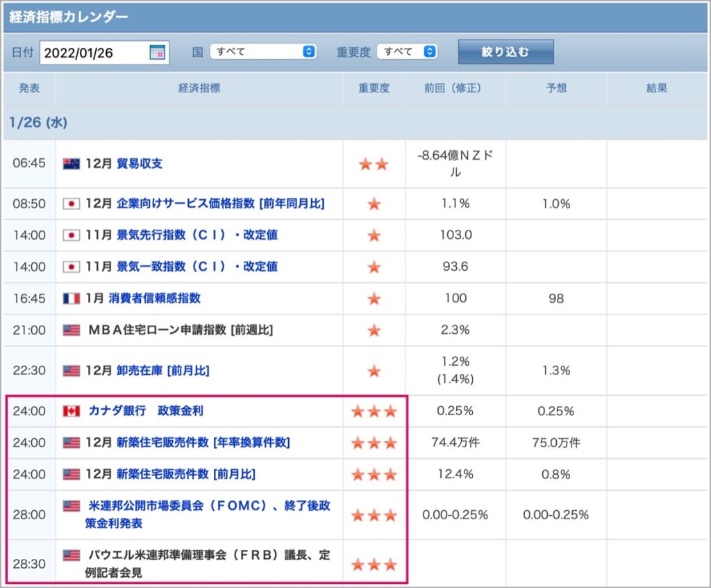Open 新築住宅販売件数 [年率換算件数] link
The width and height of the screenshot is (711, 588).
tap(203, 442)
